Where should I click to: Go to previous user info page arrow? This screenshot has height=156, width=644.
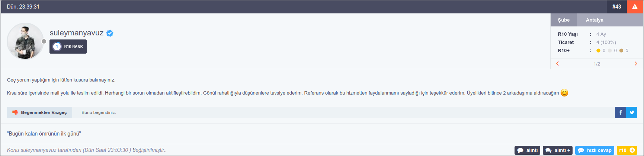pos(557,64)
